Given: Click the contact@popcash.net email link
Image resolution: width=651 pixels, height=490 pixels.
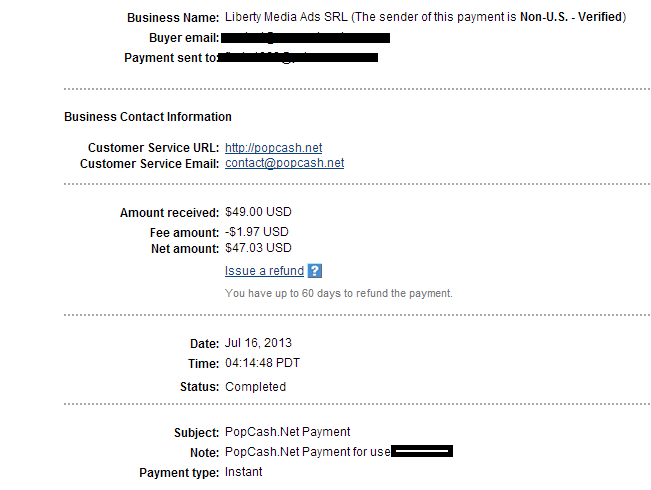Looking at the screenshot, I should click(284, 163).
